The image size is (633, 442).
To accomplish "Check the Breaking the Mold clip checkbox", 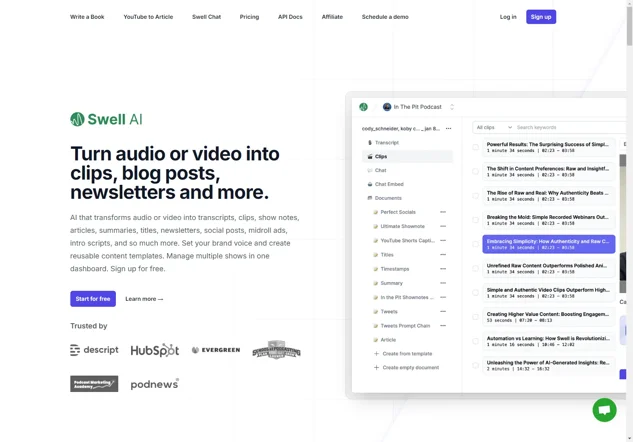I will pyautogui.click(x=476, y=220).
